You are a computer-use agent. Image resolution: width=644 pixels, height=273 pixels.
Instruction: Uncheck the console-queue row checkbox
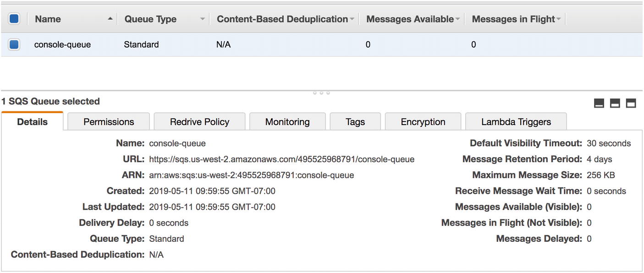[14, 44]
